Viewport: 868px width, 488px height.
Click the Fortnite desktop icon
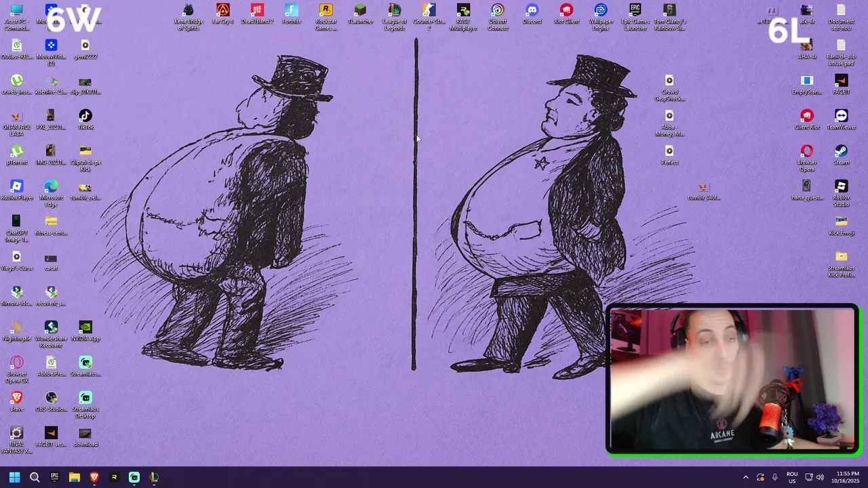pos(292,14)
